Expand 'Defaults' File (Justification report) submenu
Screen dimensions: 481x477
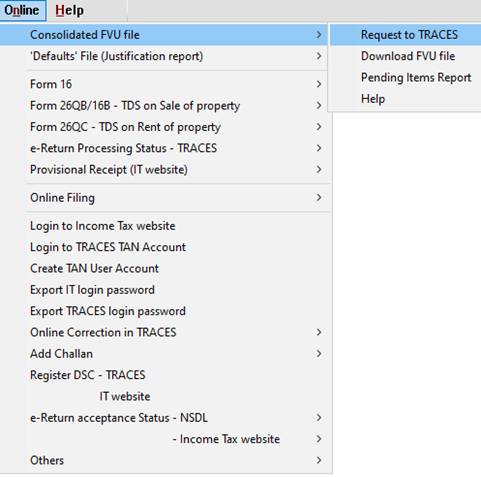pos(163,56)
